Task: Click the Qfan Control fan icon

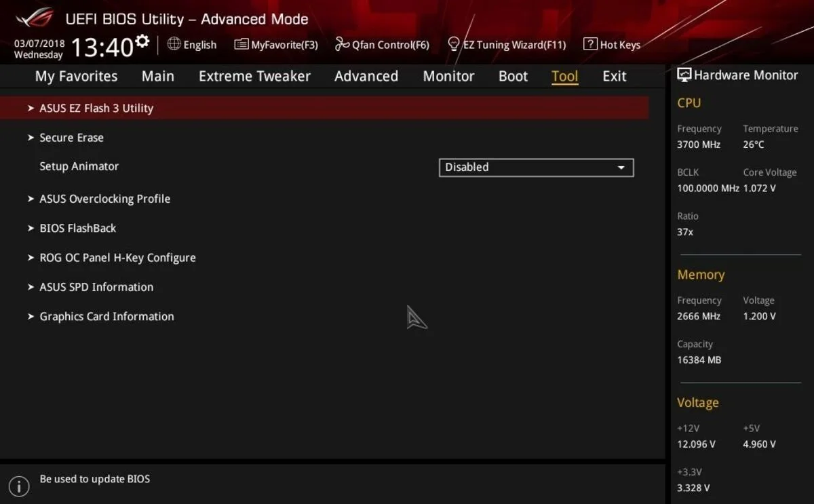Action: coord(342,45)
